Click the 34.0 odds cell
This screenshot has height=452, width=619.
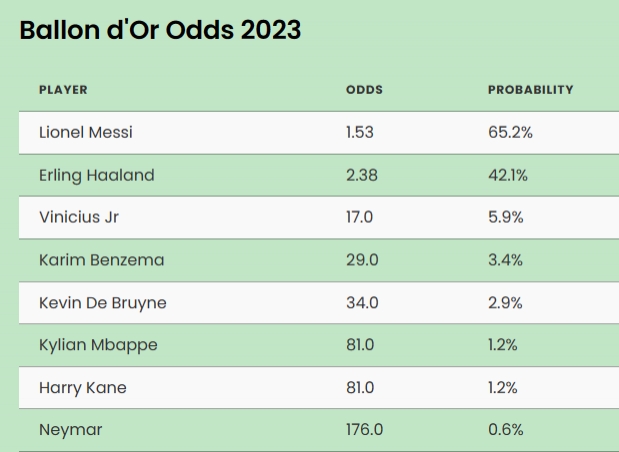pyautogui.click(x=362, y=302)
